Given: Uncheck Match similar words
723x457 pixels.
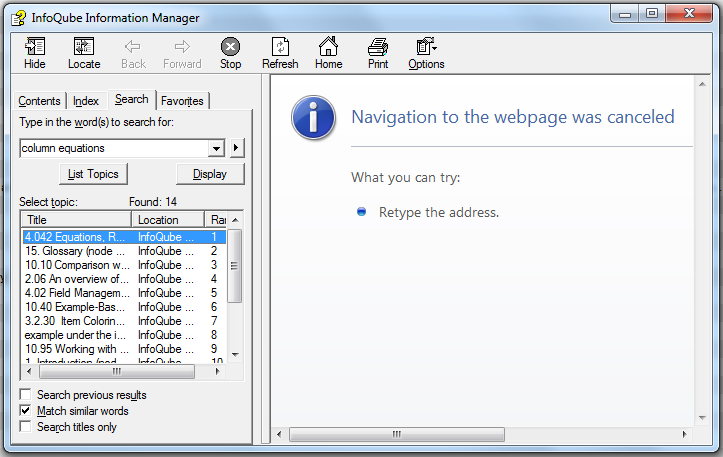Looking at the screenshot, I should [25, 410].
